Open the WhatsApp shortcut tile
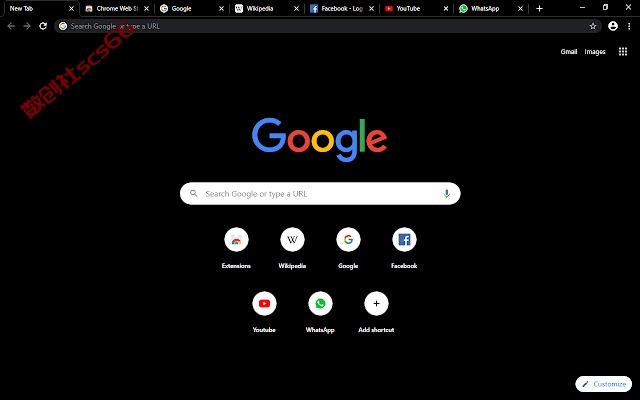The width and height of the screenshot is (640, 400). click(x=320, y=304)
